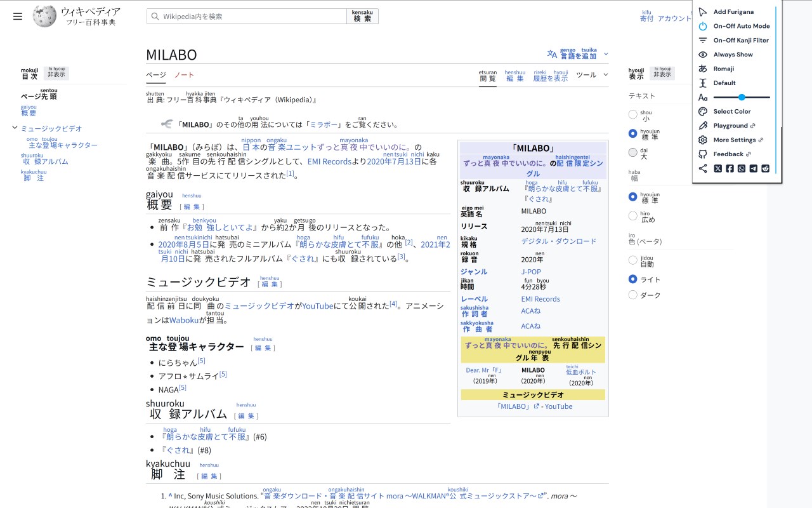Go to ページ先頭 in contents

tap(39, 94)
